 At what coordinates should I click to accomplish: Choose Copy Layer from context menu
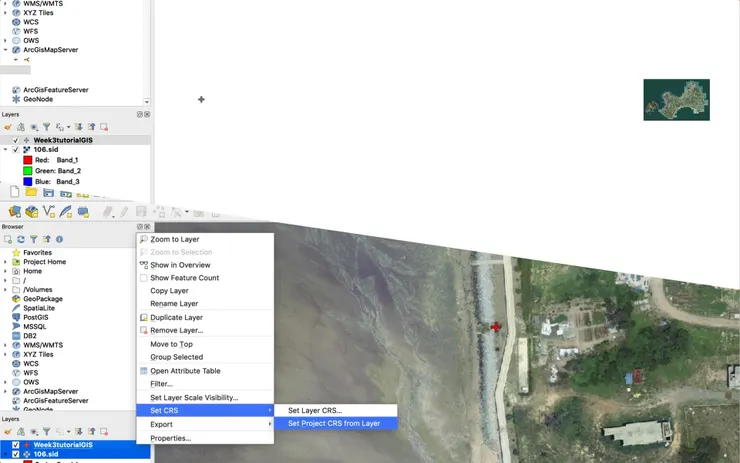[205, 291]
